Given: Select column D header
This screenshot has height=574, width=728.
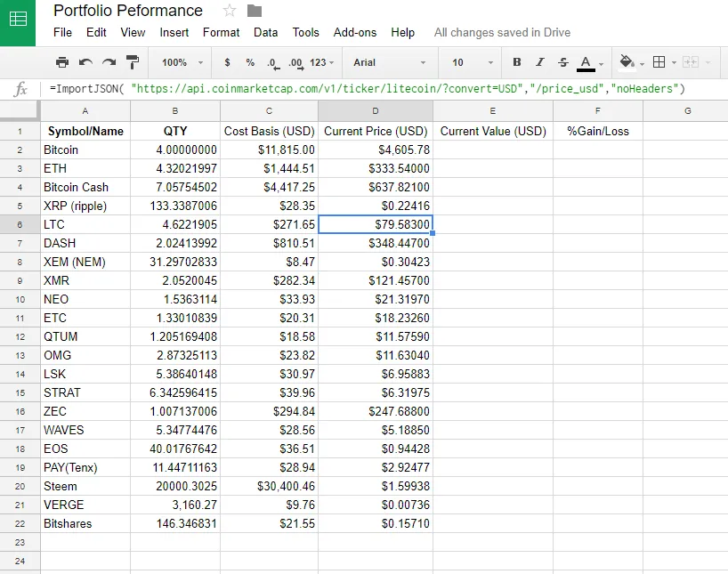Looking at the screenshot, I should [376, 111].
